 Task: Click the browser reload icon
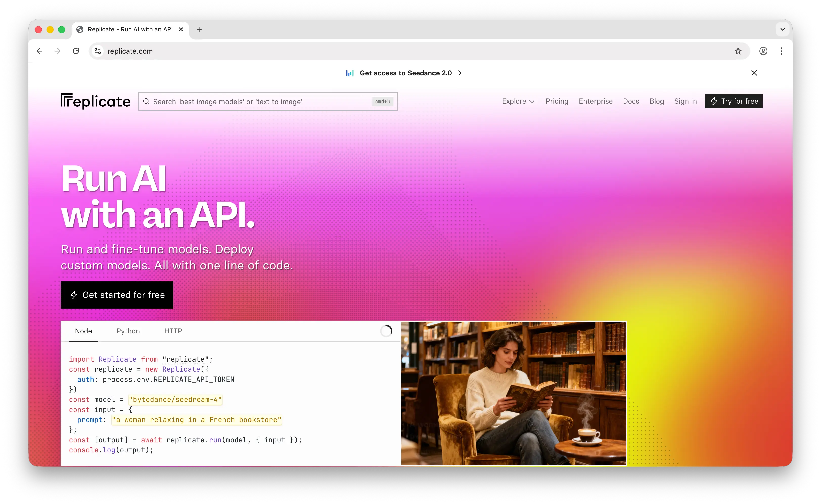(76, 51)
